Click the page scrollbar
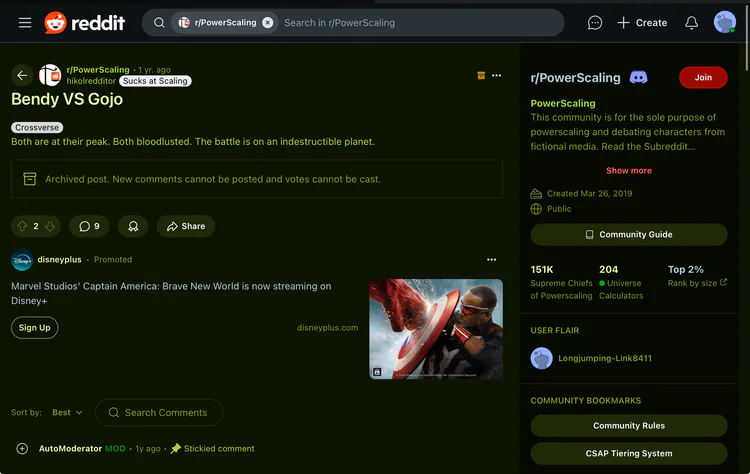750x474 pixels. tap(746, 38)
